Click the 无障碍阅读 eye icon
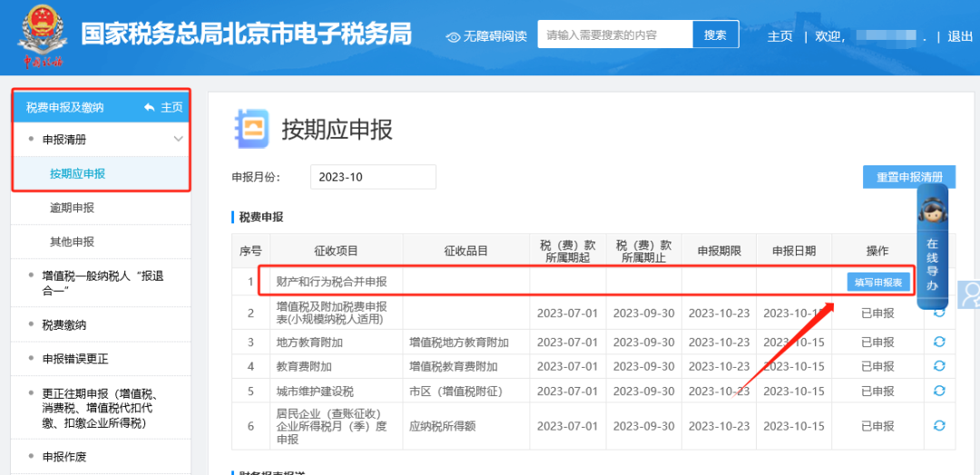 point(454,36)
